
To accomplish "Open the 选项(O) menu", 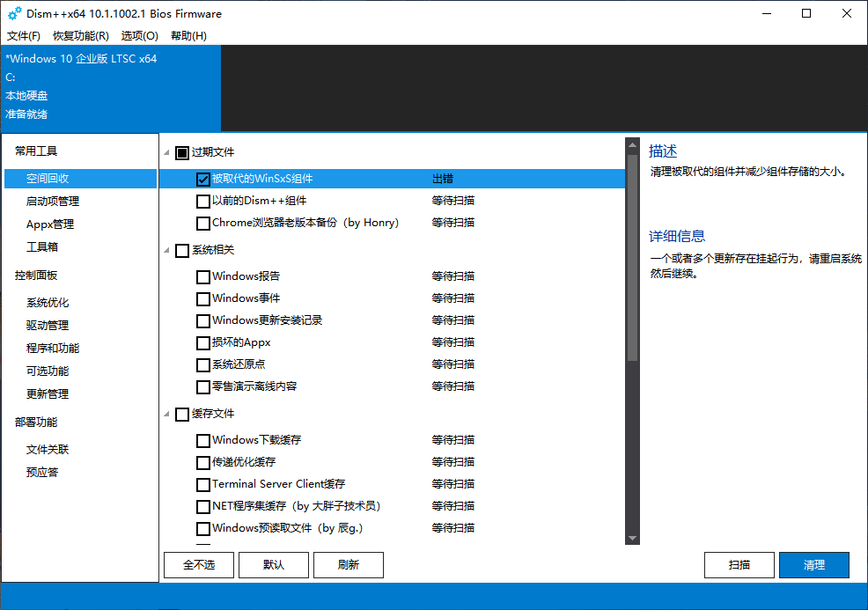I will pos(139,35).
